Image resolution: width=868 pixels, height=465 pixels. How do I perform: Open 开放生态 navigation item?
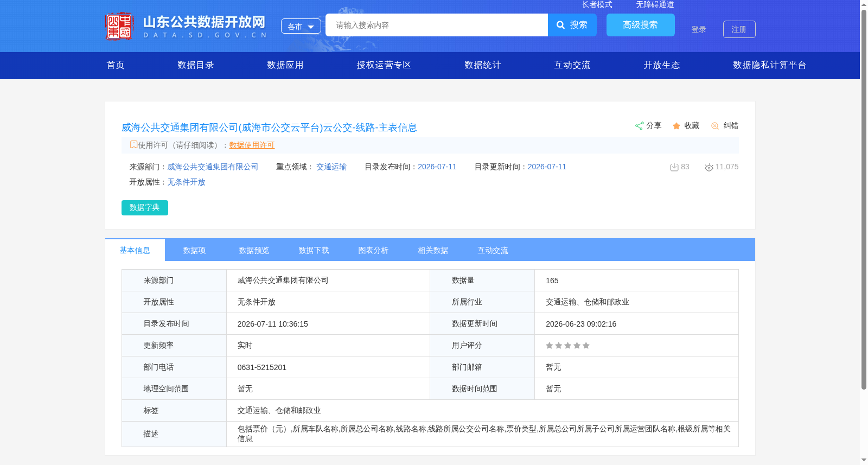(x=662, y=65)
